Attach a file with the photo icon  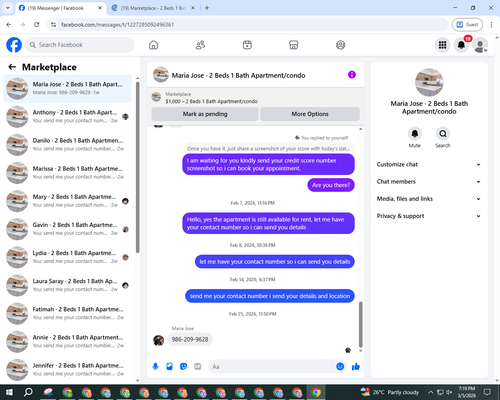pos(169,367)
